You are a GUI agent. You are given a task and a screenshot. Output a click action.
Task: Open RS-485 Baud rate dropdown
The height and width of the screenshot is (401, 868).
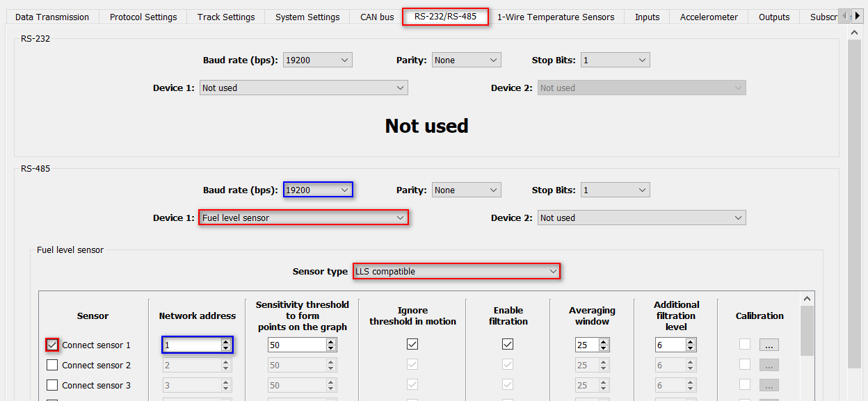tap(318, 190)
